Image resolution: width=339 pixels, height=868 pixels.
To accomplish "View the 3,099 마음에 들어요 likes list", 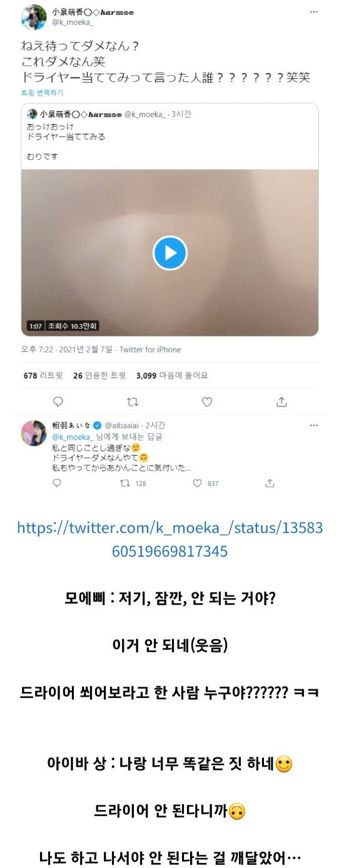I will 172,376.
